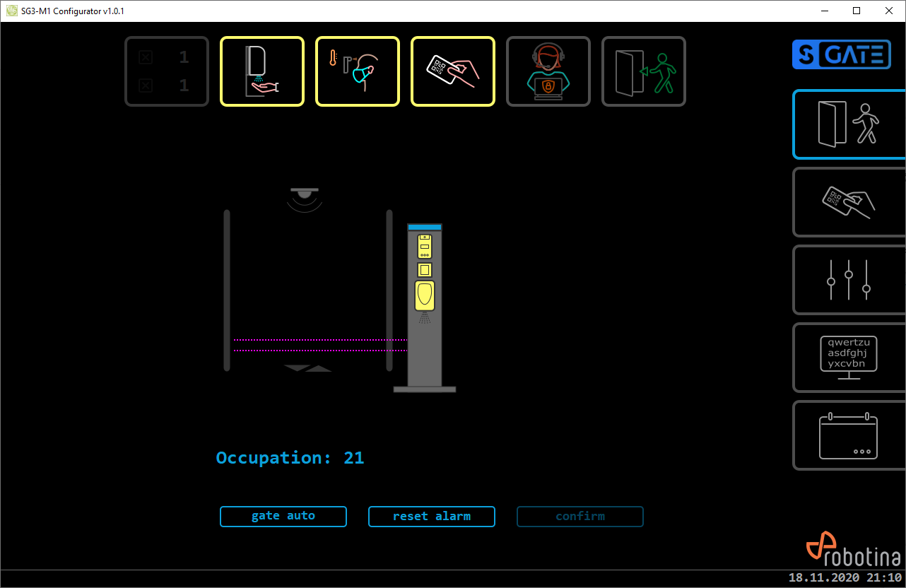Viewport: 906px width, 588px height.
Task: Toggle the upper crossed checkbox in counter box
Action: click(x=146, y=58)
